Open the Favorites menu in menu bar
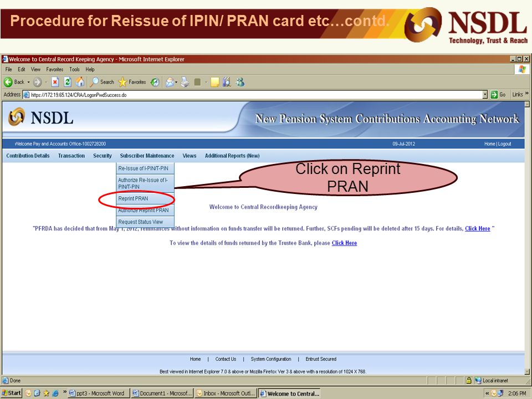Image resolution: width=532 pixels, height=399 pixels. (55, 70)
